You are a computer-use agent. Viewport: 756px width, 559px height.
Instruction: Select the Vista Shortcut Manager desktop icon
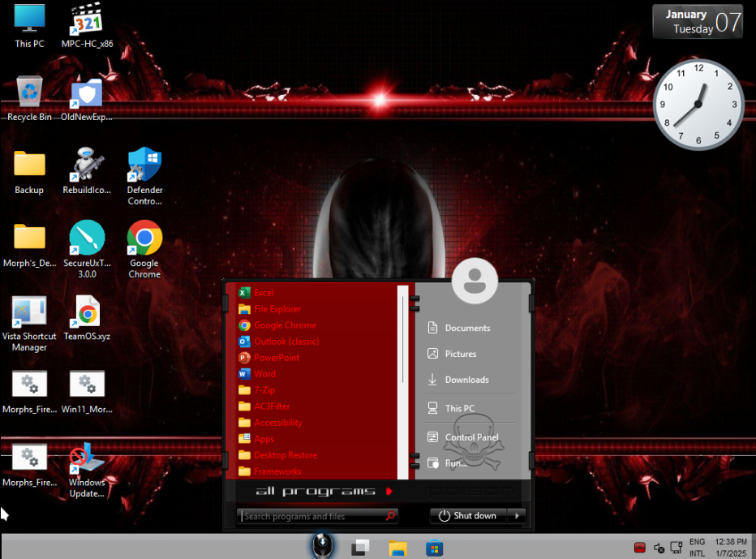pyautogui.click(x=29, y=323)
